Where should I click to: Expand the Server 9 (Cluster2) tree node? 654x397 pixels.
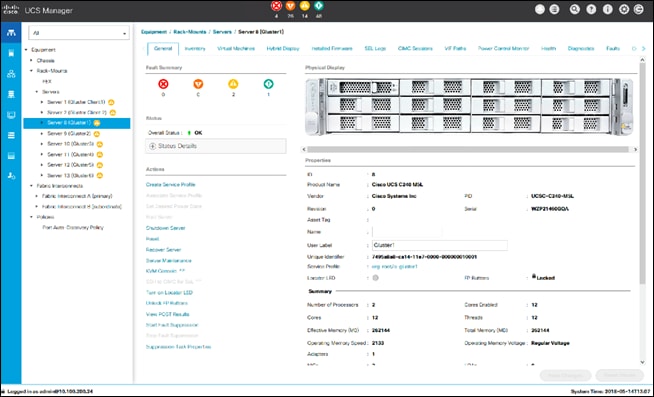click(42, 133)
